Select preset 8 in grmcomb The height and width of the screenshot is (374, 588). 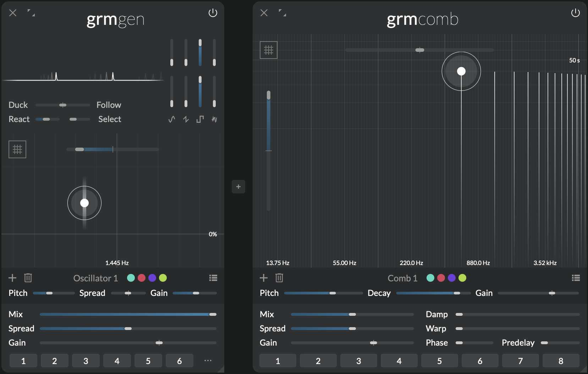coord(561,361)
